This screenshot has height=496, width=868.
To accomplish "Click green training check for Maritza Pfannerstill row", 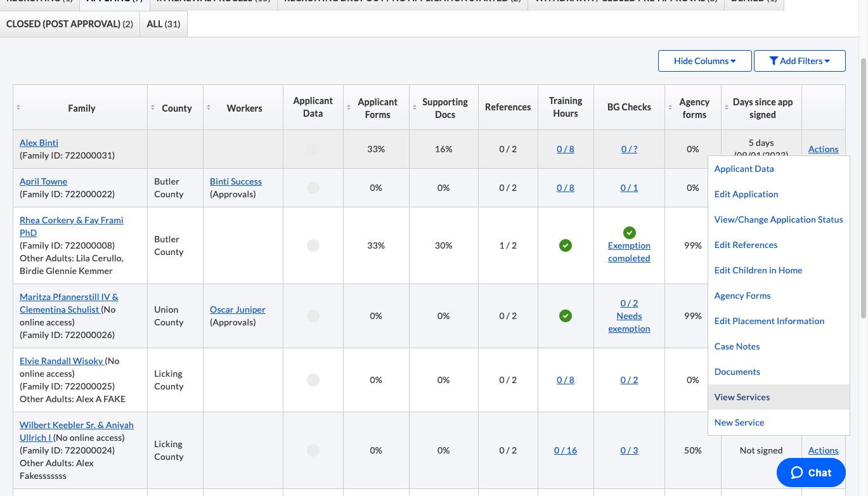I will pos(566,316).
